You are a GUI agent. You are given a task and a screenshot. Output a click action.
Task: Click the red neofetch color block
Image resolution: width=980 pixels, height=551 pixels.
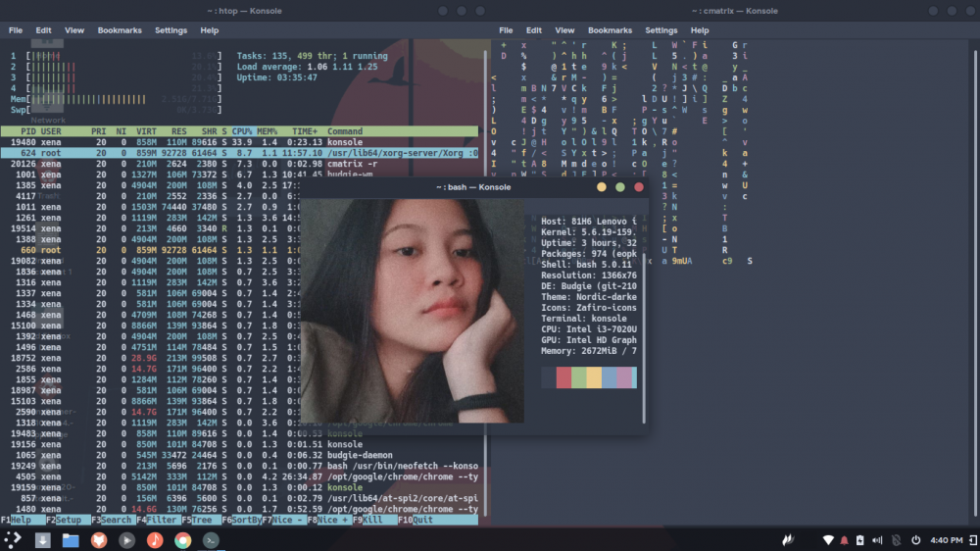click(563, 377)
